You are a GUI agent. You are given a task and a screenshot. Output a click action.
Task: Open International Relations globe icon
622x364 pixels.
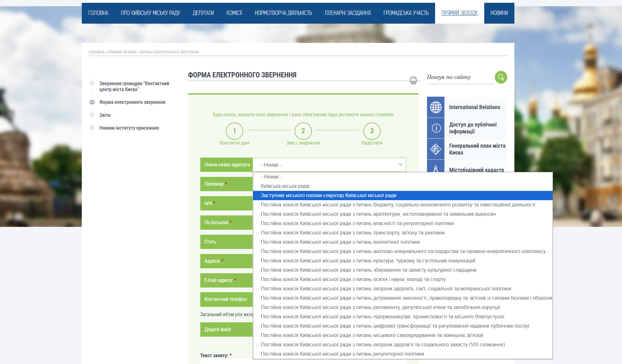(435, 107)
